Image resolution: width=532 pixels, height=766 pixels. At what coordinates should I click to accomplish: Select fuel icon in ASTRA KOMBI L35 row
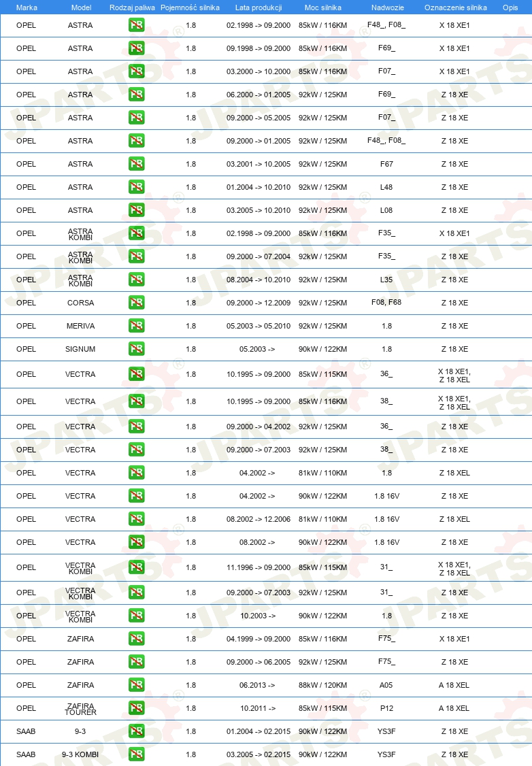coord(136,280)
